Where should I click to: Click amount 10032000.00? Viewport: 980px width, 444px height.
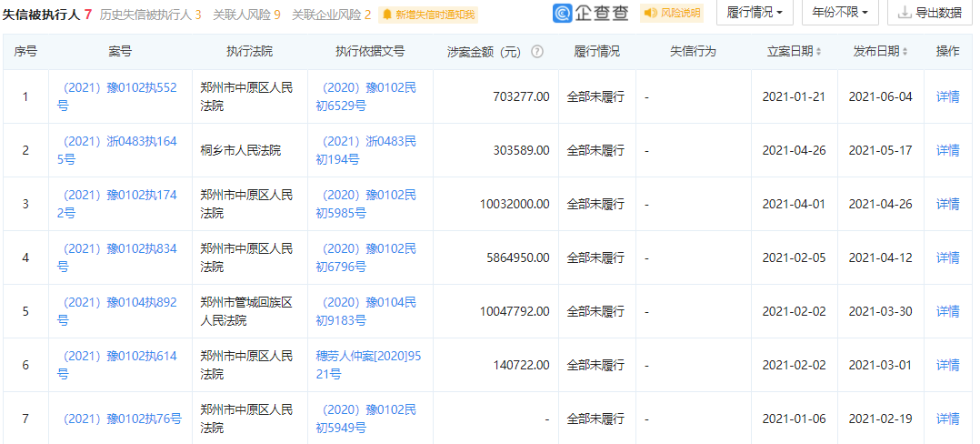(x=515, y=205)
